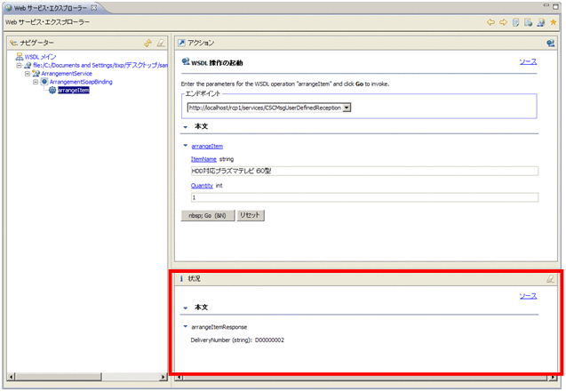The width and height of the screenshot is (566, 392).
Task: Click the アクション pane title
Action: point(201,43)
